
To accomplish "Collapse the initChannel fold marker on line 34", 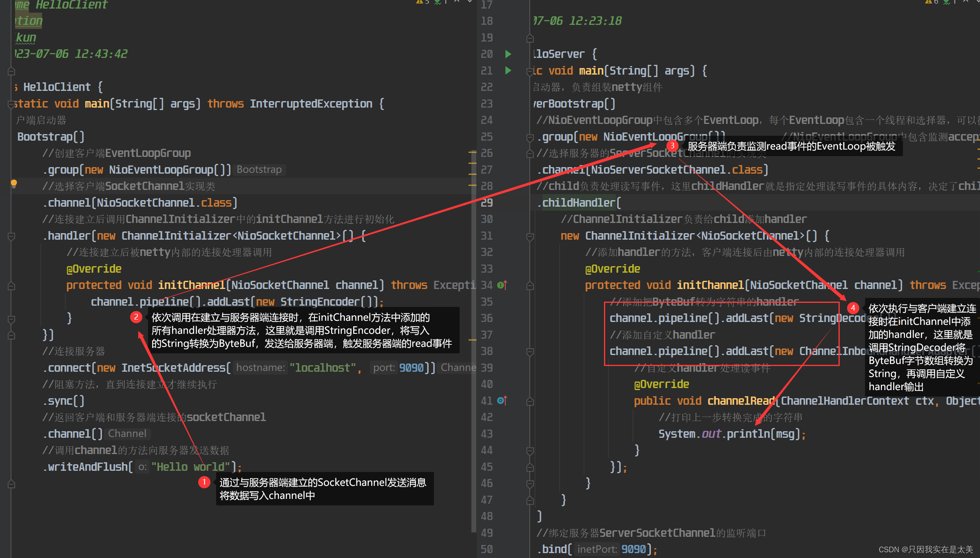I will click(x=530, y=286).
